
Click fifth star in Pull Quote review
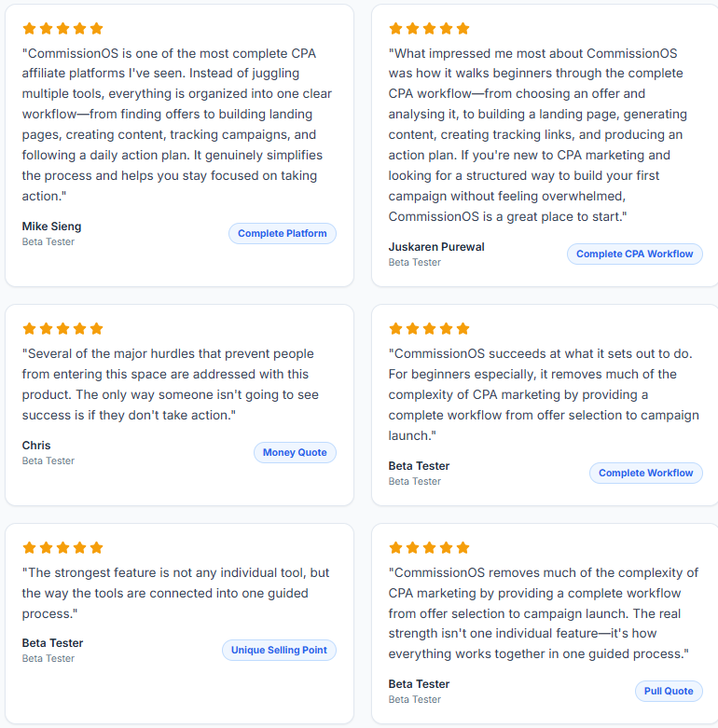tap(463, 548)
